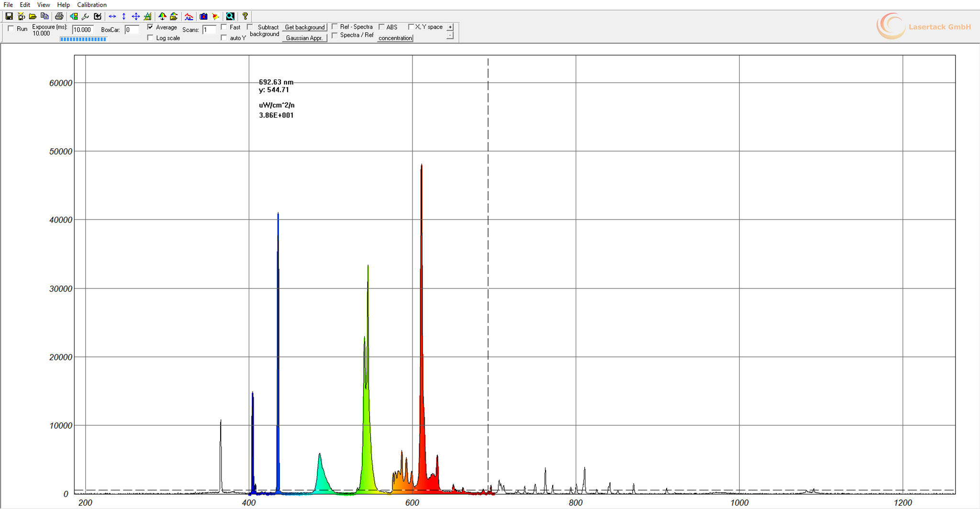The width and height of the screenshot is (980, 509).
Task: Click the 'y: 544.71' readout text
Action: coord(274,89)
